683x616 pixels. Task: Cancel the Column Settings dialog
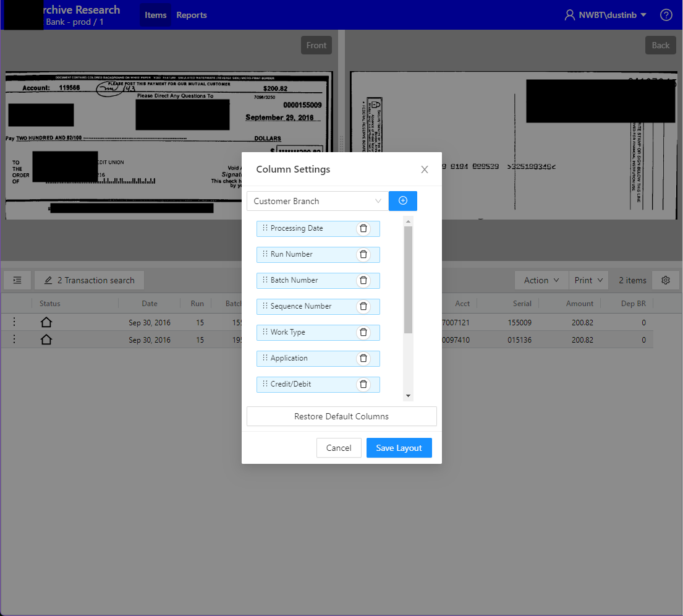[339, 447]
